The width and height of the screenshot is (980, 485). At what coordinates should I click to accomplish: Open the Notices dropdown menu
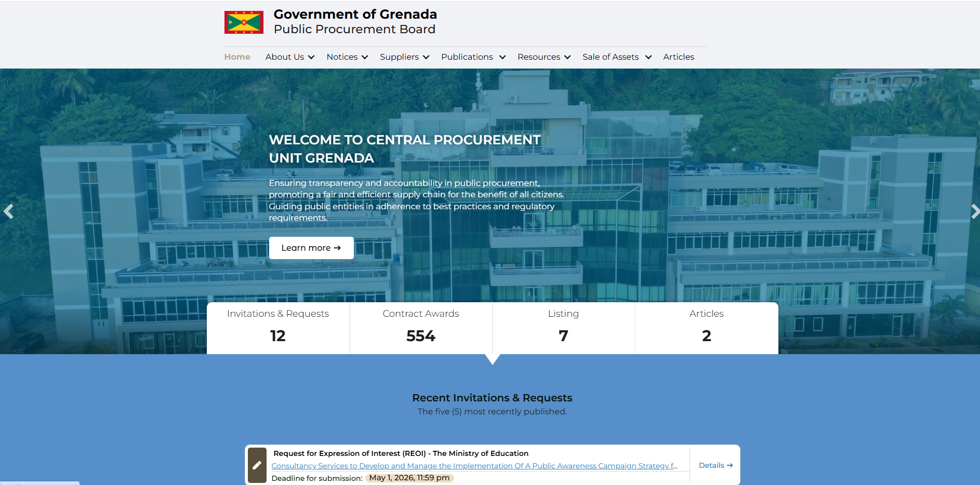[x=347, y=57]
